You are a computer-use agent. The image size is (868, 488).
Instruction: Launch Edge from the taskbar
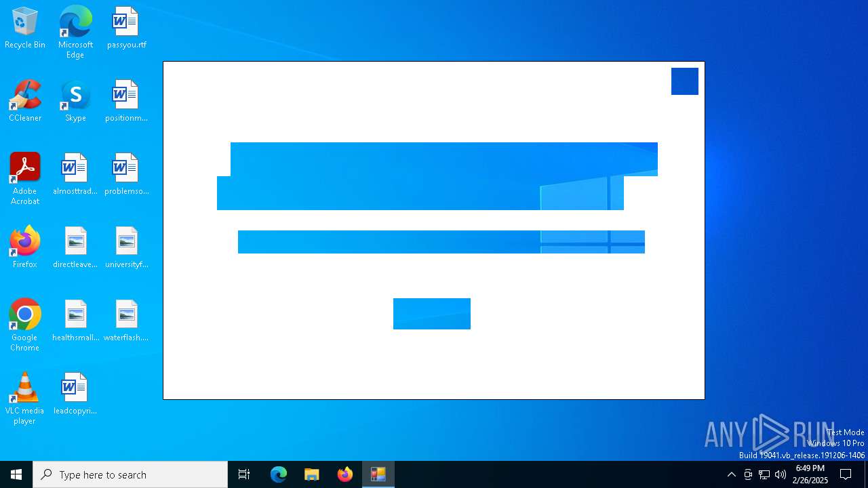pos(279,474)
